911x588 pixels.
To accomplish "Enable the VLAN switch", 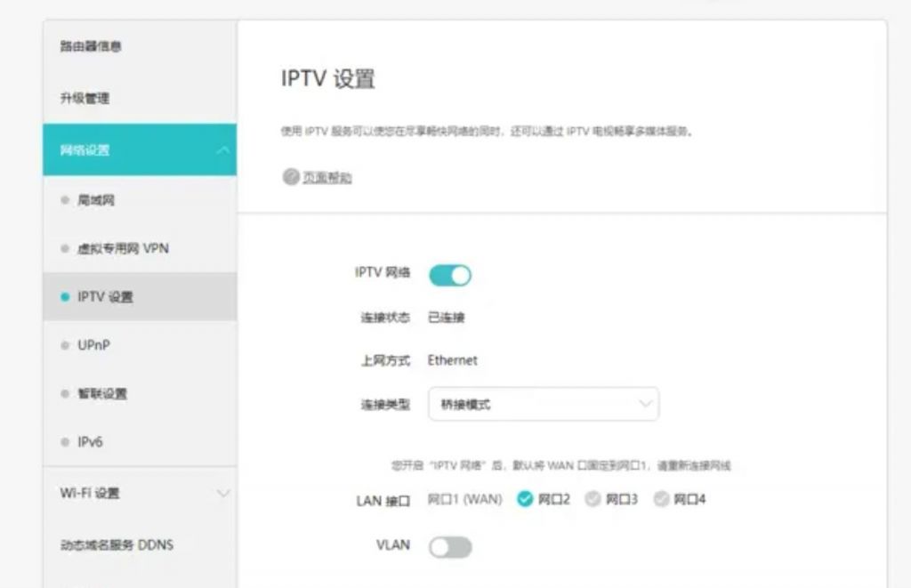I will (451, 545).
